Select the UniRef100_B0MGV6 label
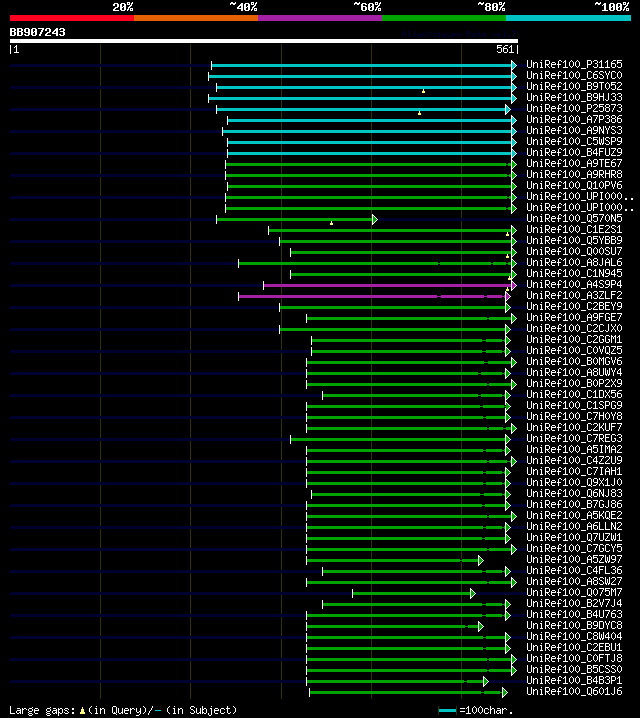 [574, 361]
